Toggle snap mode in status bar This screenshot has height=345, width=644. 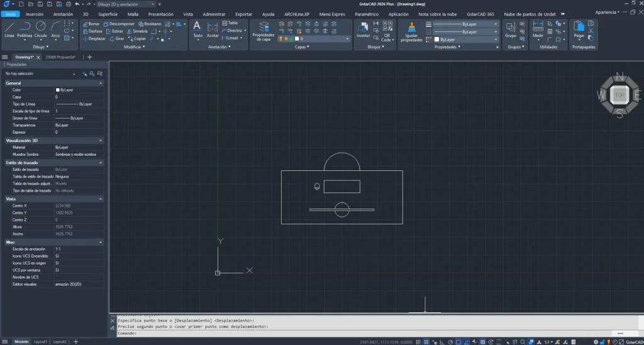coord(418,341)
